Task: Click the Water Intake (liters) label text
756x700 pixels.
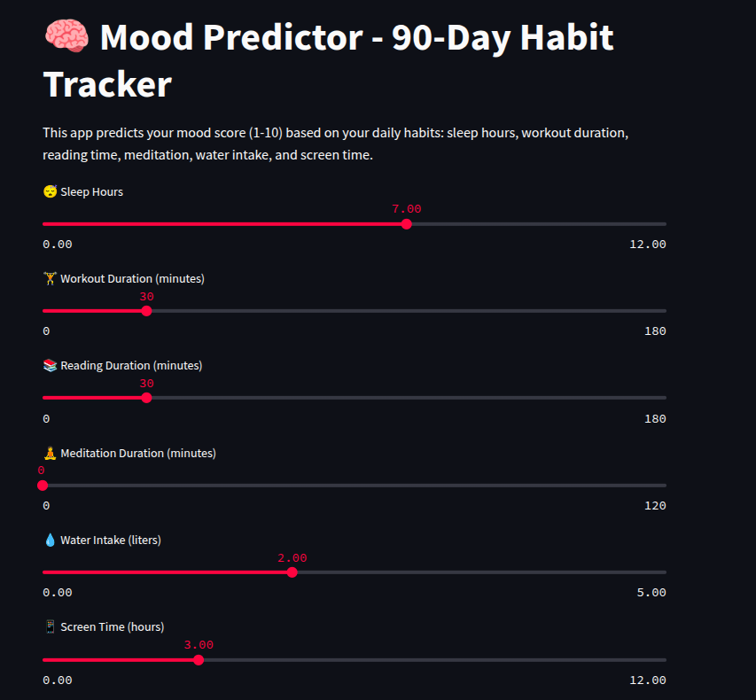Action: tap(110, 540)
